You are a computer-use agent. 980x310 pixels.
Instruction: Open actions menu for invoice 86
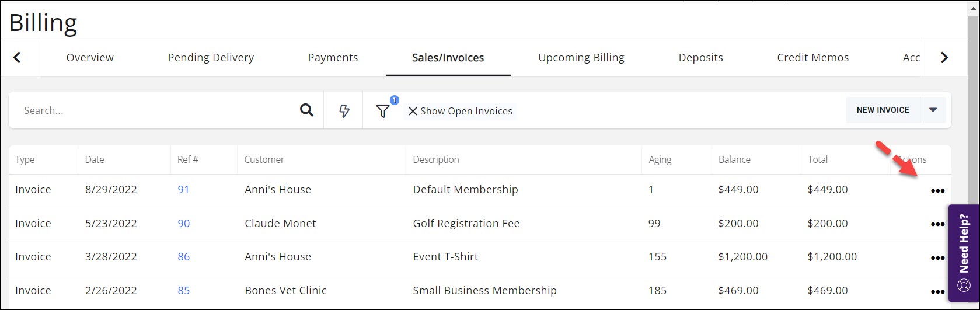pos(937,258)
